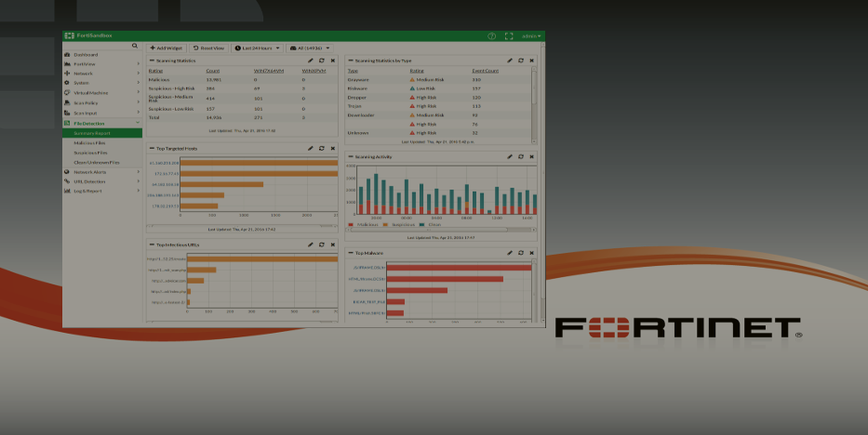This screenshot has height=435, width=868.
Task: Open the help question mark icon
Action: click(x=492, y=36)
